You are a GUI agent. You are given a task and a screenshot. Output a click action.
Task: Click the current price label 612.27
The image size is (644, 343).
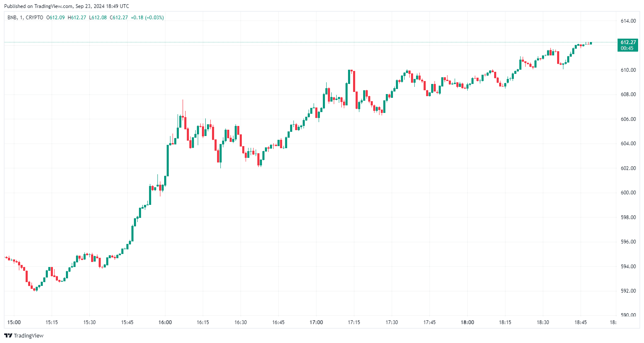click(628, 42)
